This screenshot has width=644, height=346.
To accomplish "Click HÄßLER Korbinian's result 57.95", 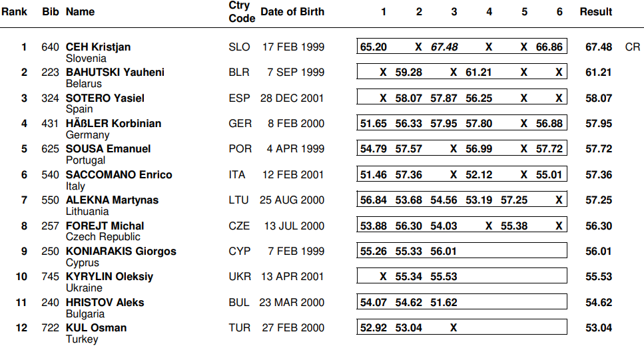I will pyautogui.click(x=599, y=123).
